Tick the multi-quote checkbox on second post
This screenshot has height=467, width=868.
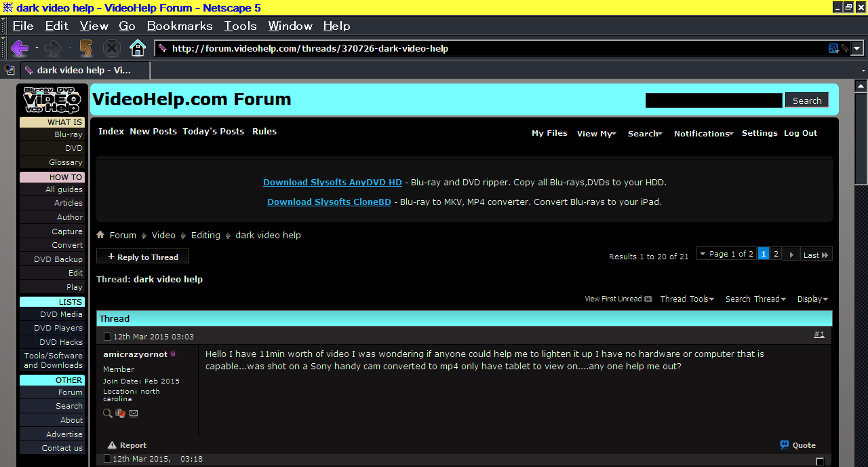(x=820, y=462)
